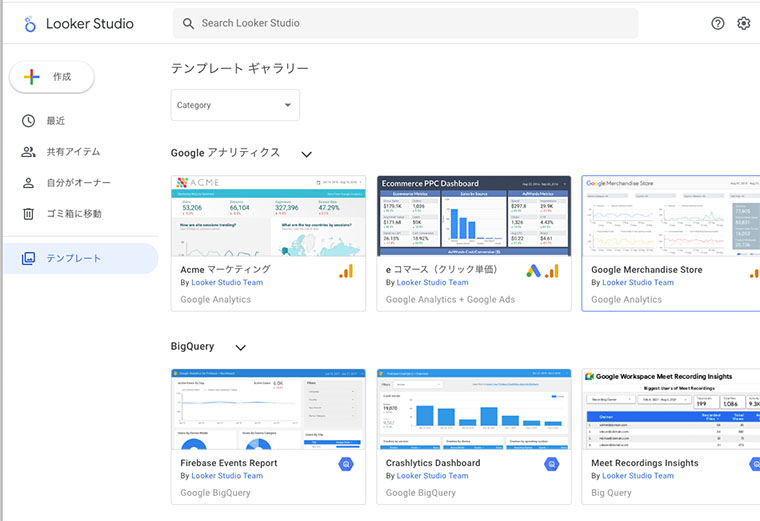Select テンプレート in the sidebar
This screenshot has width=760, height=521.
pos(81,258)
